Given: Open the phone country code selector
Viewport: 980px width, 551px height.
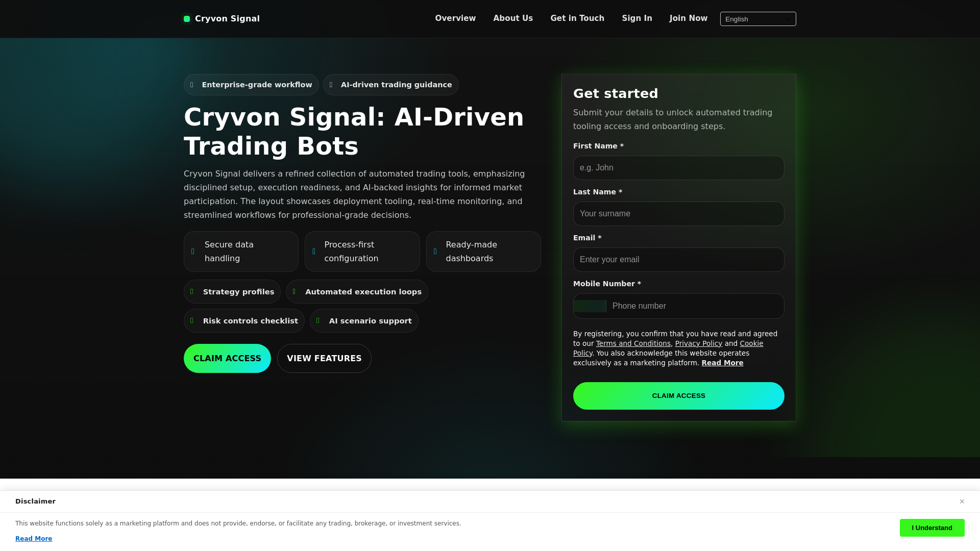Looking at the screenshot, I should coord(590,306).
